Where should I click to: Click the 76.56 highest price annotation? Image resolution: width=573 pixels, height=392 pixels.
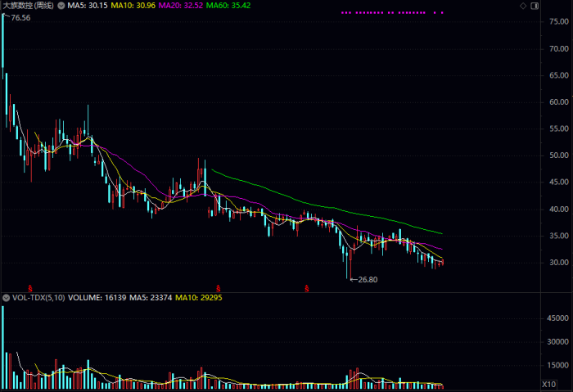(20, 18)
